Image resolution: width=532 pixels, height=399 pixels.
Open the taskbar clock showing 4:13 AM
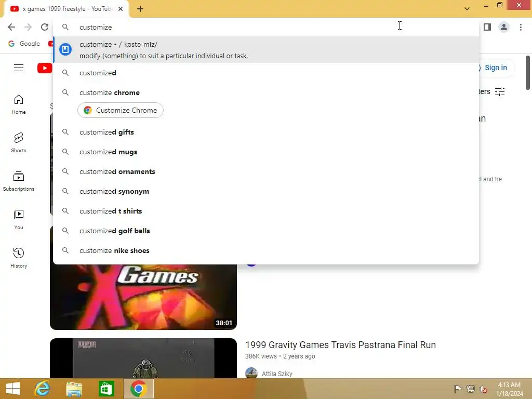point(509,389)
